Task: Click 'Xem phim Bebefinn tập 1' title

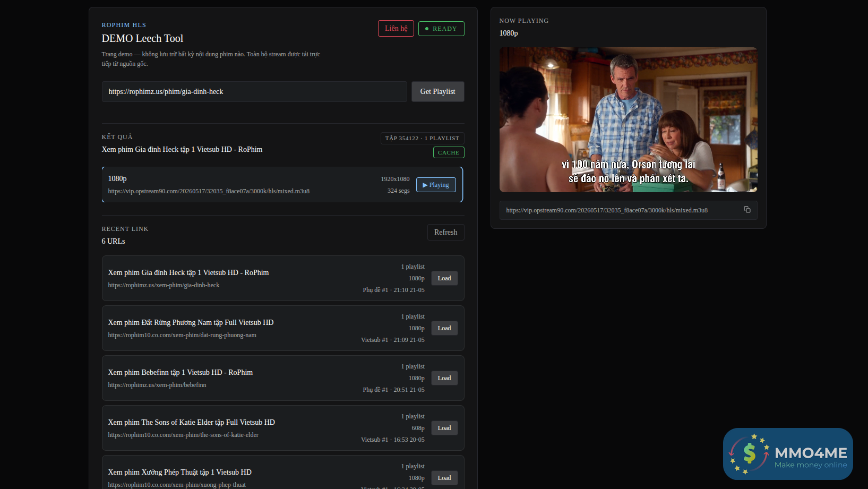Action: [x=181, y=372]
